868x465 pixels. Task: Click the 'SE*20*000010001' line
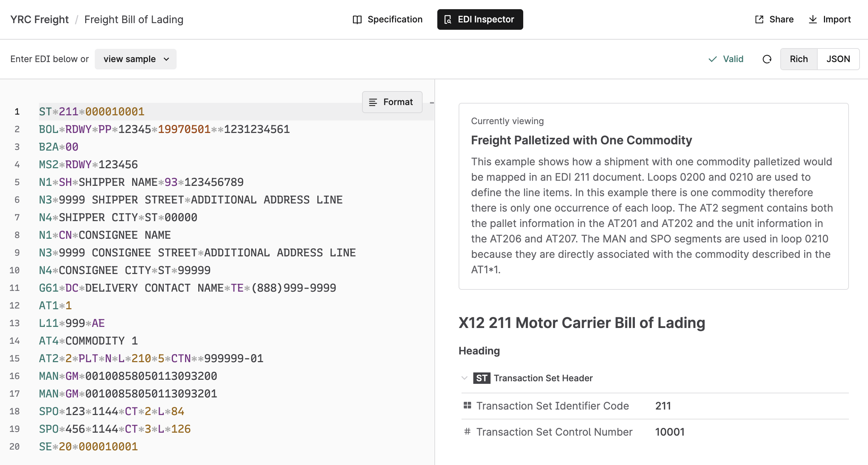pos(88,447)
